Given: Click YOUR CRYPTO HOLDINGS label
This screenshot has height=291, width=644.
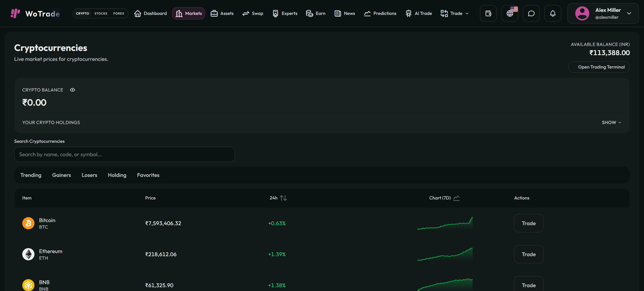Looking at the screenshot, I should coord(51,122).
